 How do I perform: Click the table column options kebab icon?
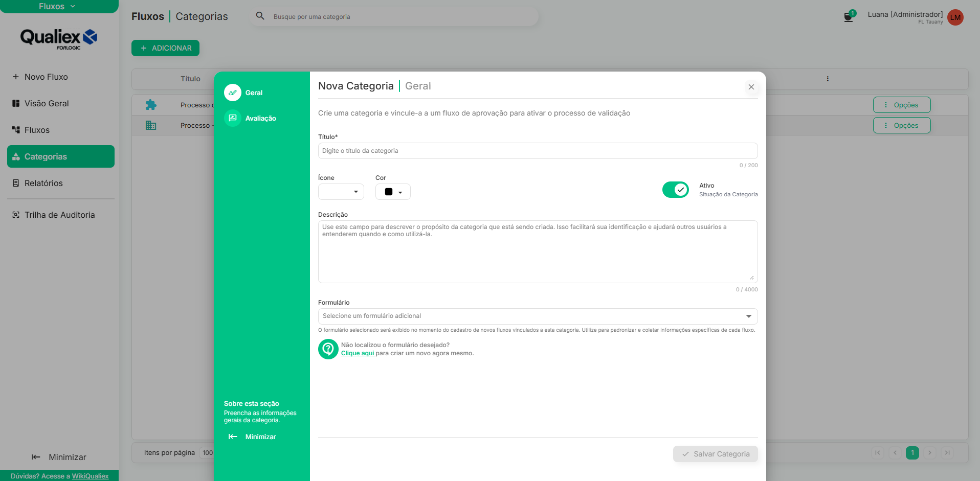[828, 79]
